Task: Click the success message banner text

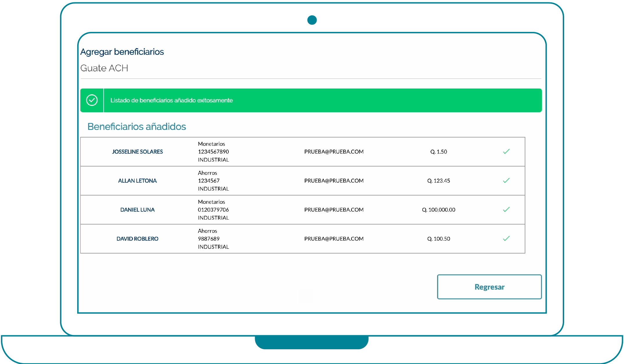Action: [x=172, y=100]
